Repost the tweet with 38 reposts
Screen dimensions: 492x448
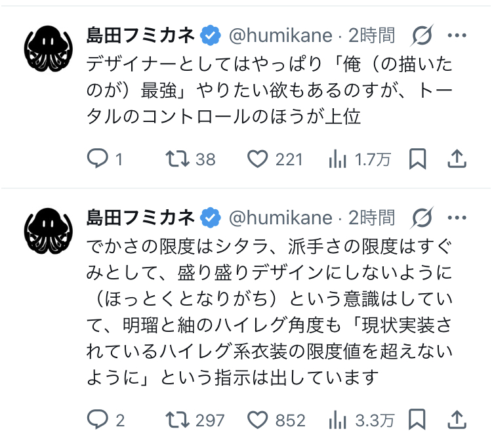point(177,159)
